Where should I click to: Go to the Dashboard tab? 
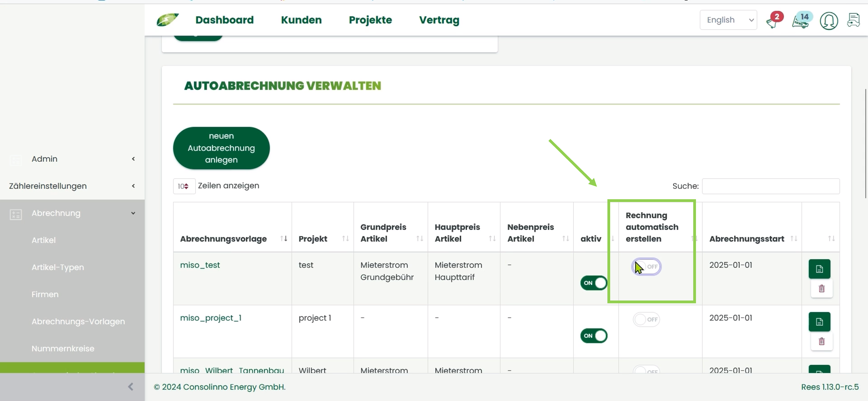click(224, 20)
